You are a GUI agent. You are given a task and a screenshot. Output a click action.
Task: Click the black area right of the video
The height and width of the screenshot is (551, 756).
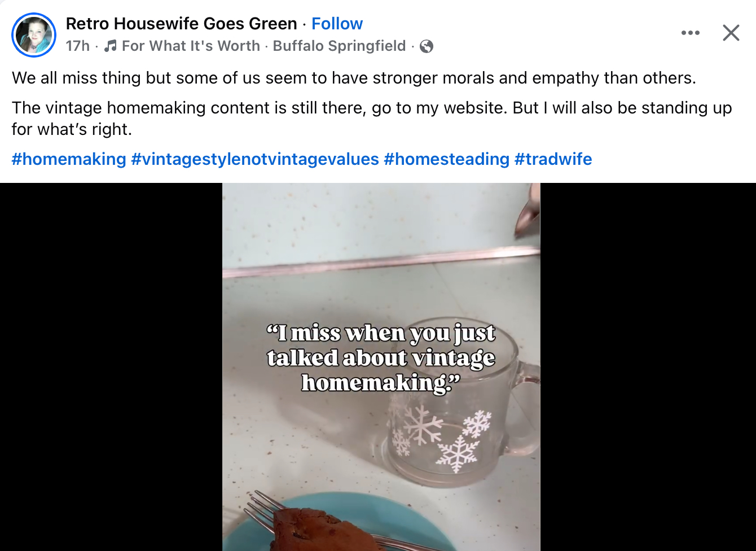(648, 367)
